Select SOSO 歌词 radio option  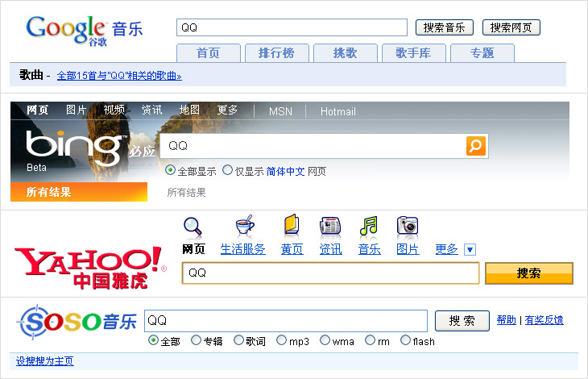pos(238,340)
